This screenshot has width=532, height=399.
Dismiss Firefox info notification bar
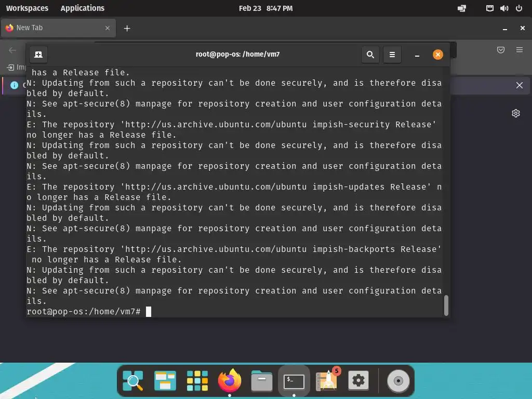519,85
